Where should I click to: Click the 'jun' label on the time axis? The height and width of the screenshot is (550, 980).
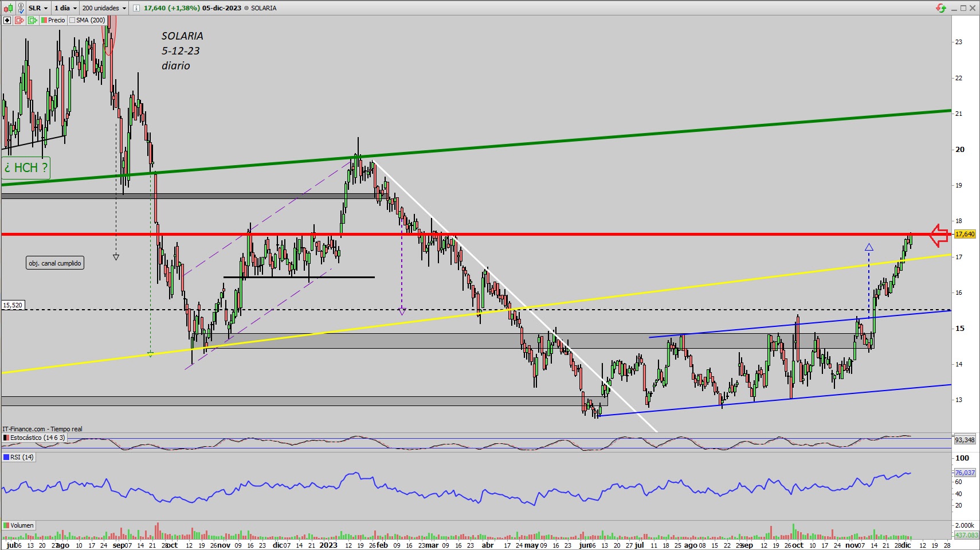[x=584, y=545]
